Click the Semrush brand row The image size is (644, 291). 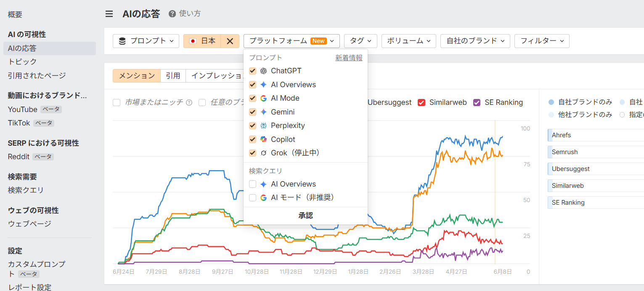click(x=596, y=152)
